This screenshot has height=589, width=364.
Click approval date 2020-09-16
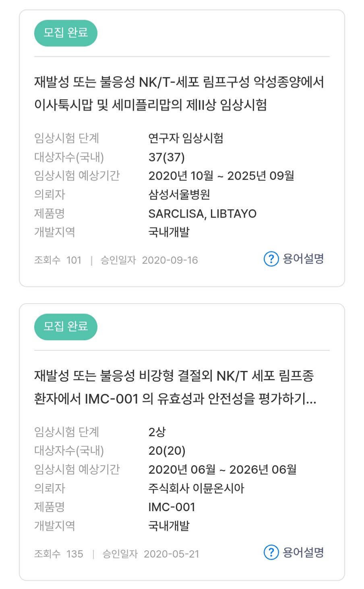coord(170,260)
